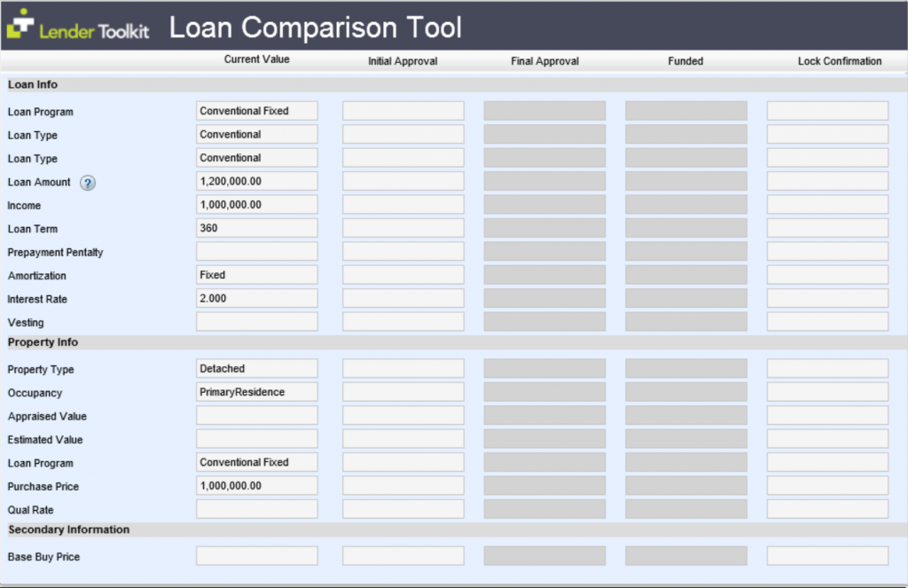
Task: Select the Current Value column header
Action: tap(257, 59)
